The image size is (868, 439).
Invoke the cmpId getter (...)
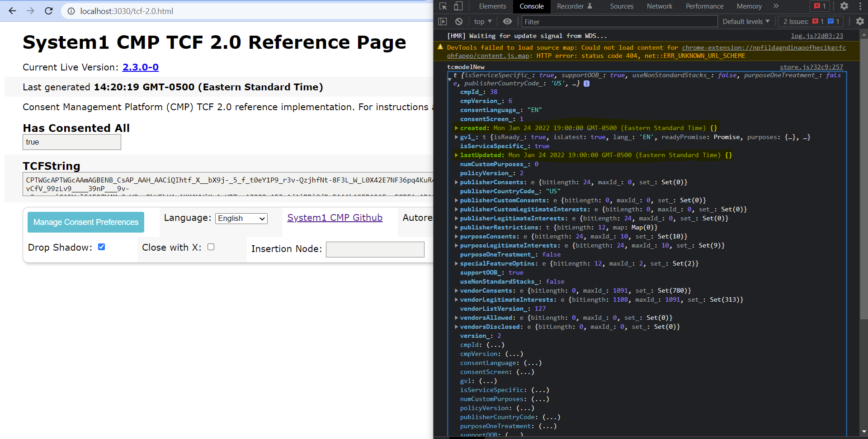coord(495,345)
